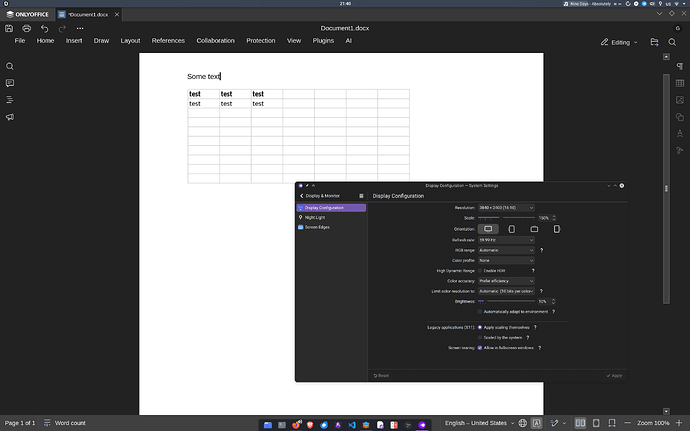The width and height of the screenshot is (690, 431).
Task: Select Apply scaling themselves radio button
Action: 480,328
